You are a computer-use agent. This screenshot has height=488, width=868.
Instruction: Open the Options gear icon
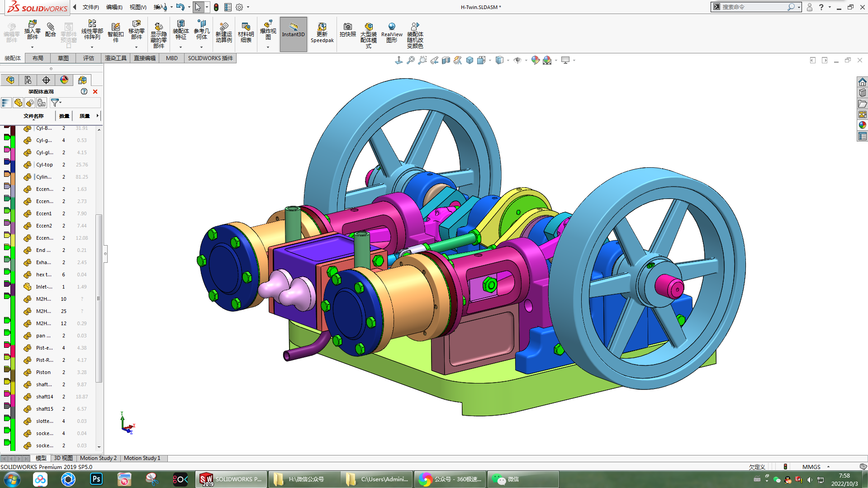(x=239, y=7)
